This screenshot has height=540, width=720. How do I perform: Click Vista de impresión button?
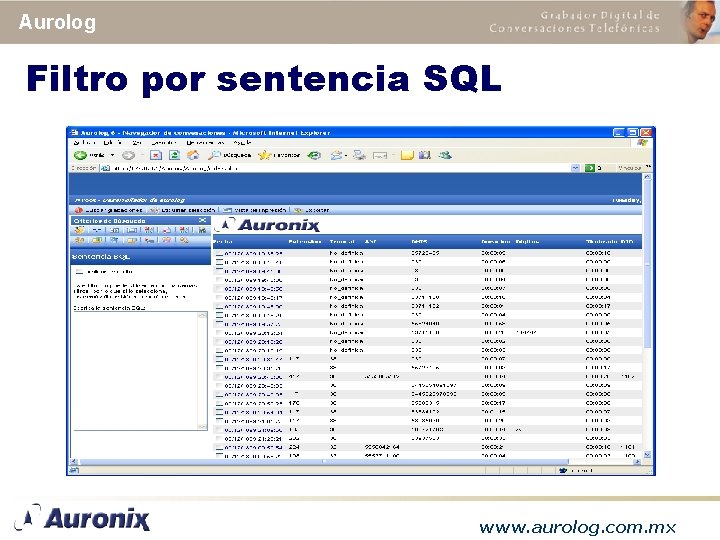point(255,210)
